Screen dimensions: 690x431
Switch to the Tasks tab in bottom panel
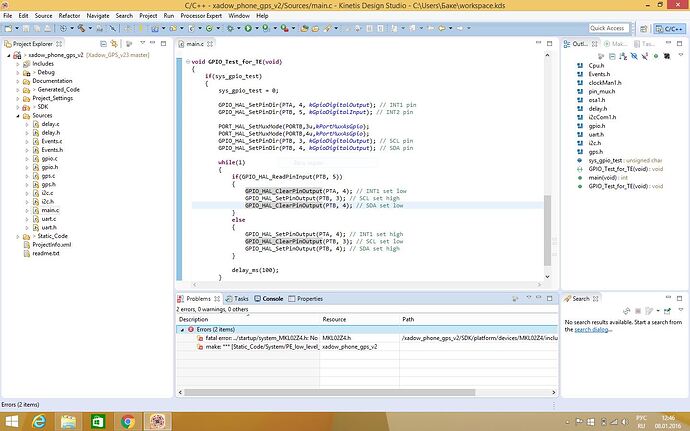237,298
